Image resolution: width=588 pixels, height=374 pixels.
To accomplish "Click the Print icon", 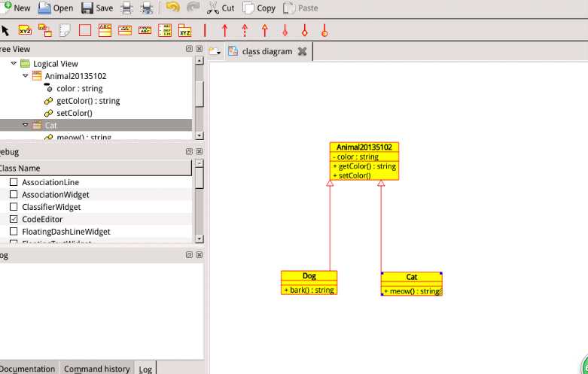I will [126, 8].
